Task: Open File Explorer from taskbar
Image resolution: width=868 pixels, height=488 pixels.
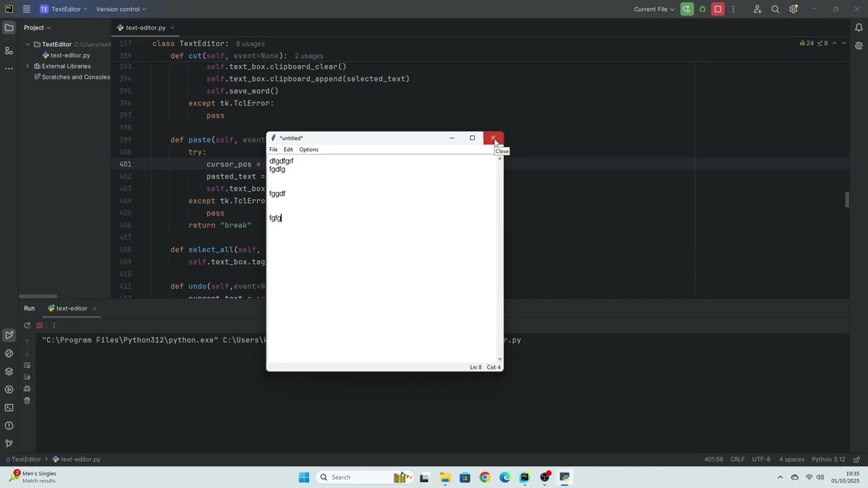Action: (445, 477)
